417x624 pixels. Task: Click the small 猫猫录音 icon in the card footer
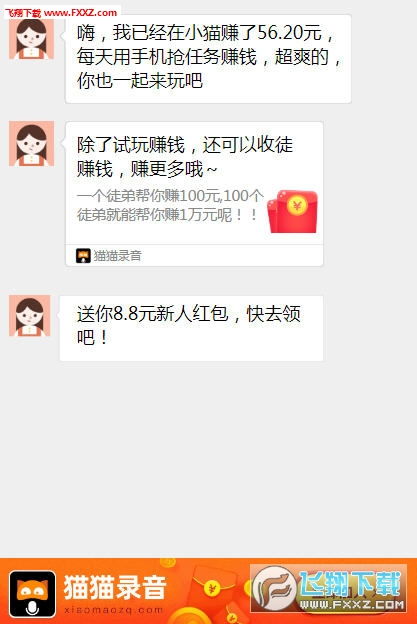pyautogui.click(x=83, y=255)
